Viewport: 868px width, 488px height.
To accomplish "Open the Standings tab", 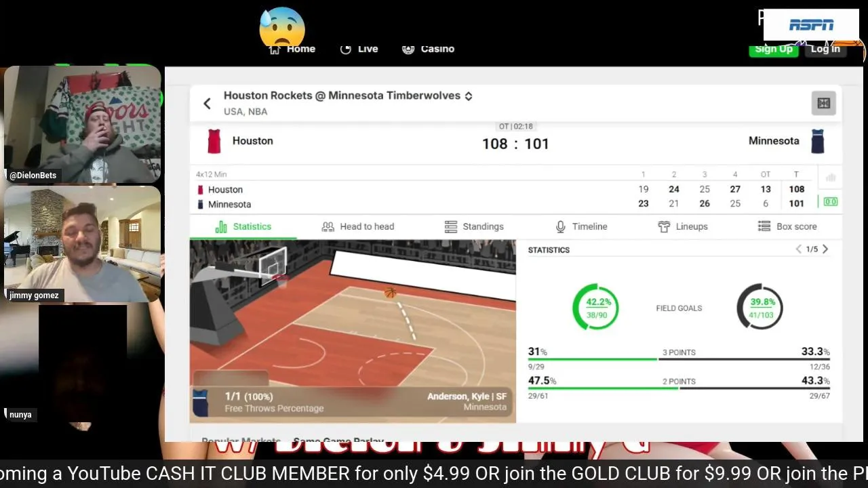I will (474, 226).
